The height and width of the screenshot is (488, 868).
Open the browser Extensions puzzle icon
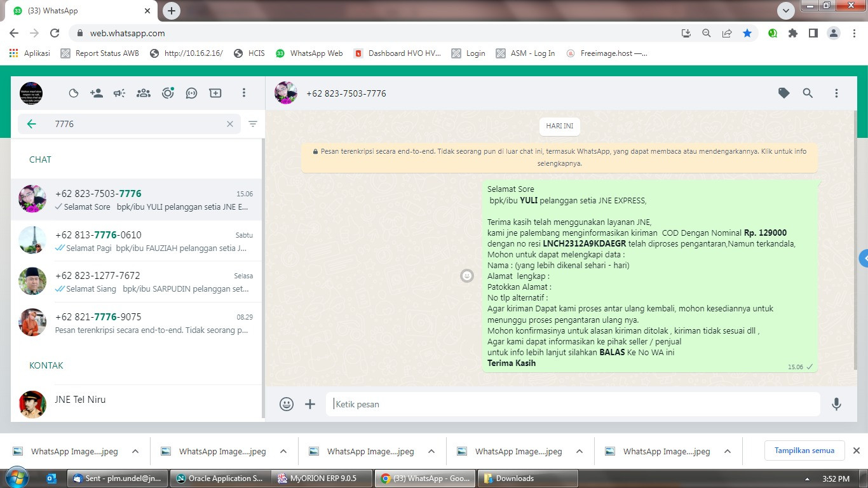coord(793,33)
